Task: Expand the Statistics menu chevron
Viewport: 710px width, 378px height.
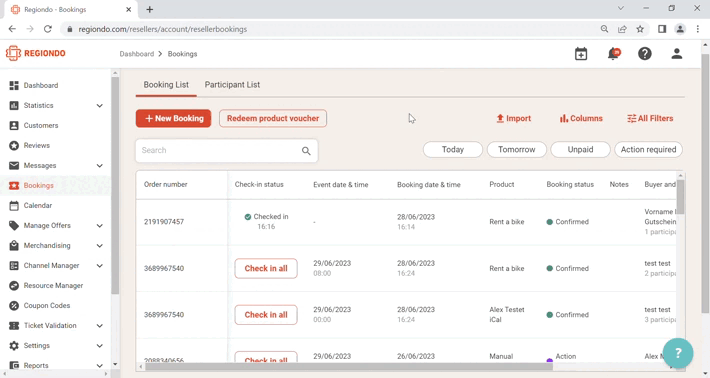Action: (100, 105)
